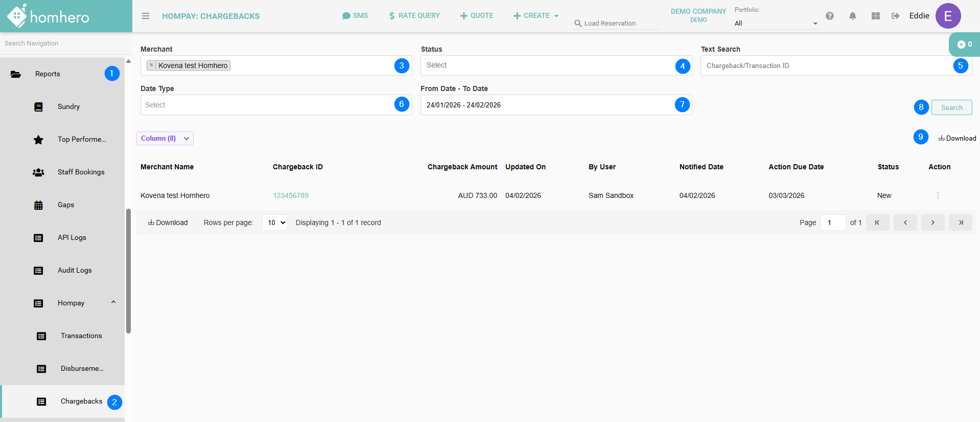This screenshot has height=422, width=980.
Task: Open the grid apps icon
Action: tap(875, 16)
